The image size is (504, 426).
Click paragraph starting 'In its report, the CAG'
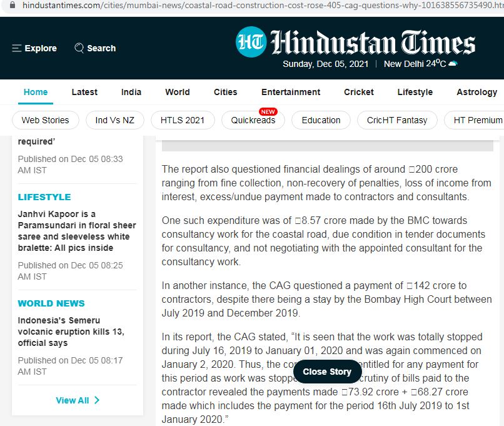pyautogui.click(x=322, y=378)
